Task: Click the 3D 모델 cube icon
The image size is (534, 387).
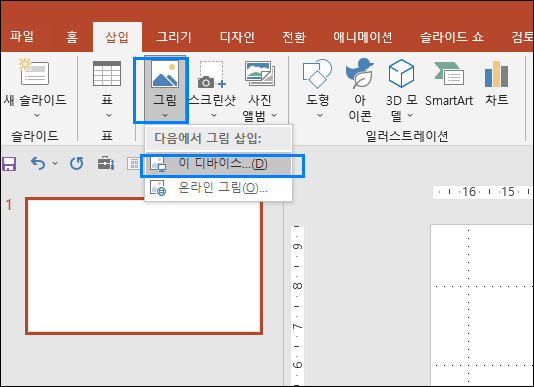Action: 401,73
